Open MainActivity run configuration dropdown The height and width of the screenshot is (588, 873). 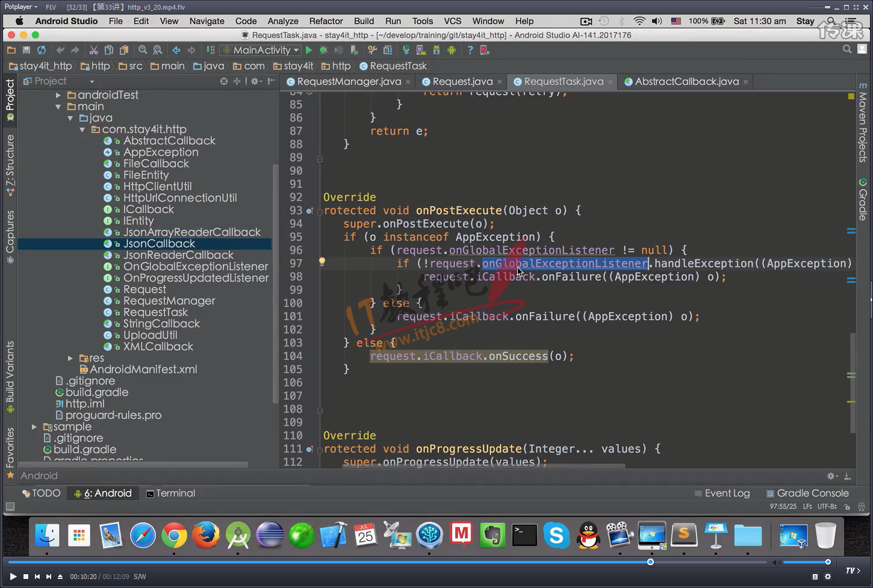pyautogui.click(x=261, y=51)
